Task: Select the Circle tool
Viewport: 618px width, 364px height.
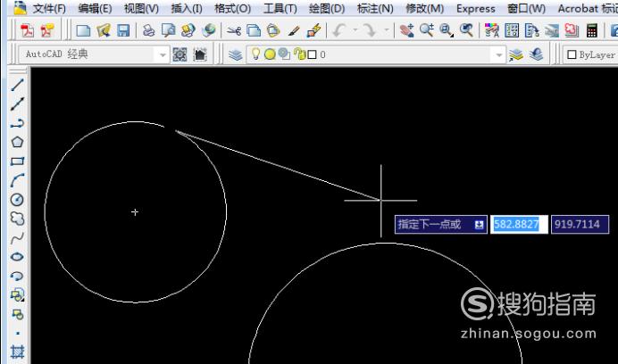Action: (17, 199)
